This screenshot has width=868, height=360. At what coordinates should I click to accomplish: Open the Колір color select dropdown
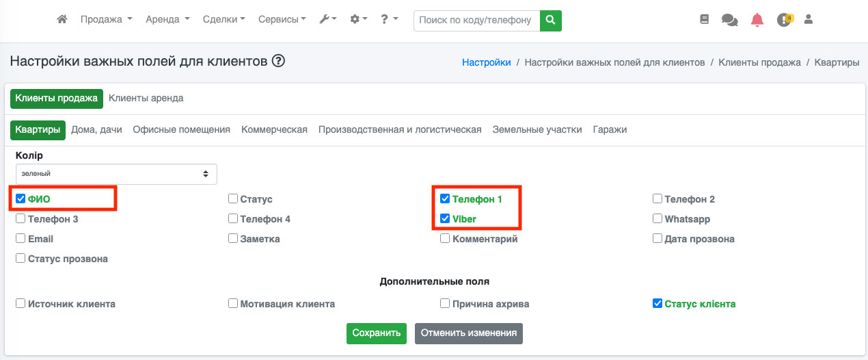point(116,174)
